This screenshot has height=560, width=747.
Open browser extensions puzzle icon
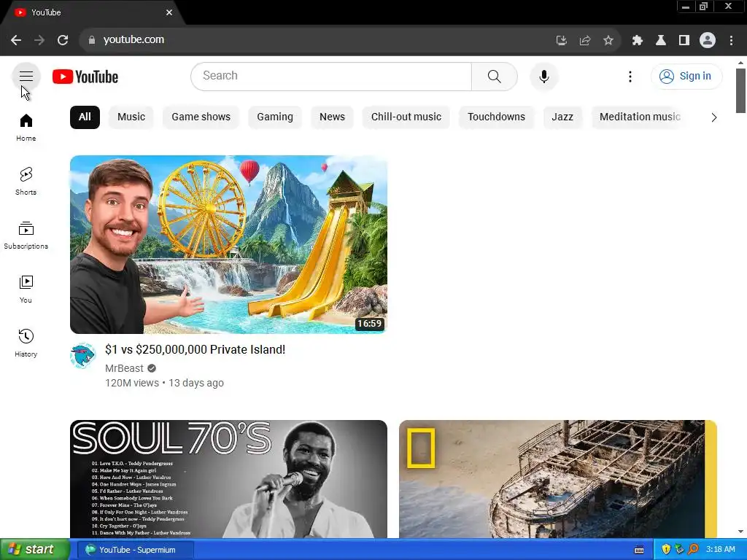click(637, 41)
